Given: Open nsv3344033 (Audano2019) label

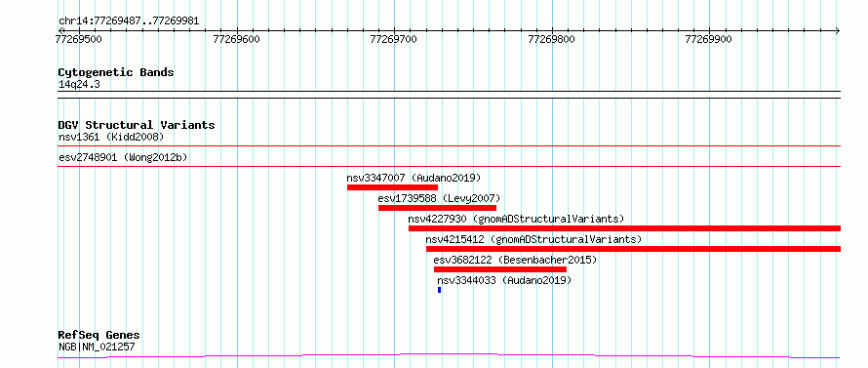Looking at the screenshot, I should pyautogui.click(x=504, y=280).
